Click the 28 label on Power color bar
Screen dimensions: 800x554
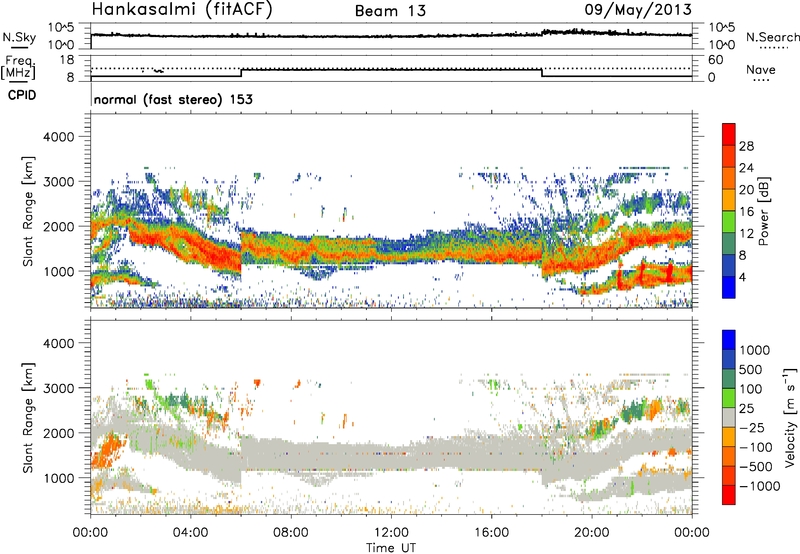click(746, 146)
